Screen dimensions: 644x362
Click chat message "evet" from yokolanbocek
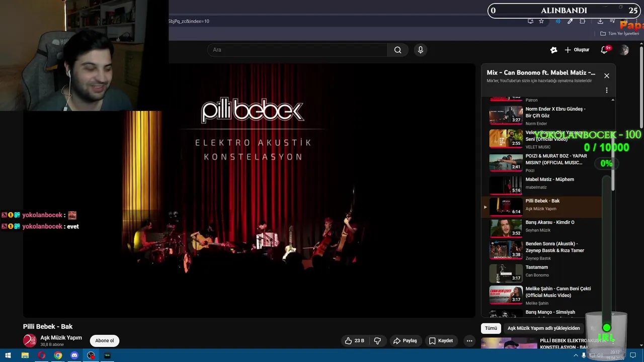click(73, 226)
